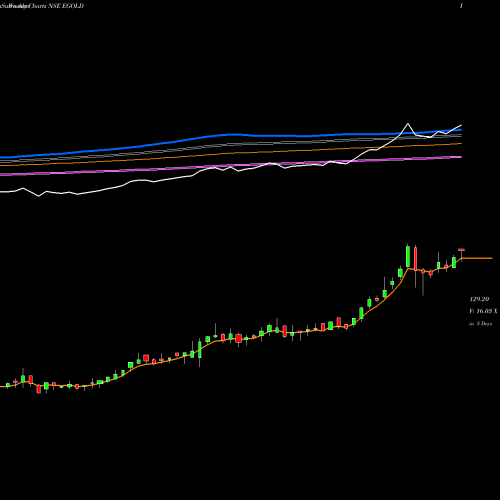The height and width of the screenshot is (500, 500).
Task: Click the price value 129.29
Action: [x=479, y=299]
